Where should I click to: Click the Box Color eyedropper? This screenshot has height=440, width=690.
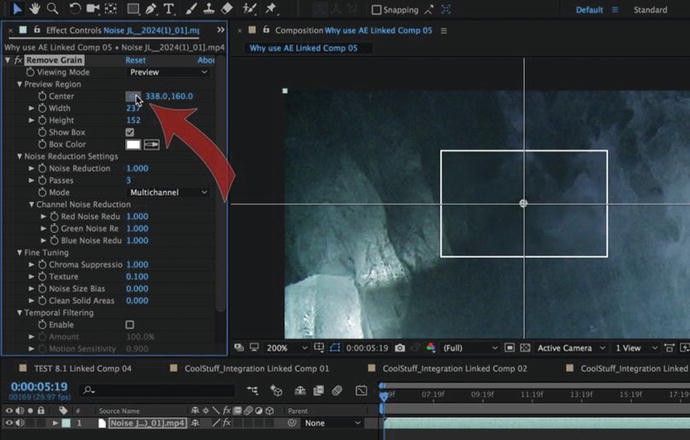pos(151,144)
